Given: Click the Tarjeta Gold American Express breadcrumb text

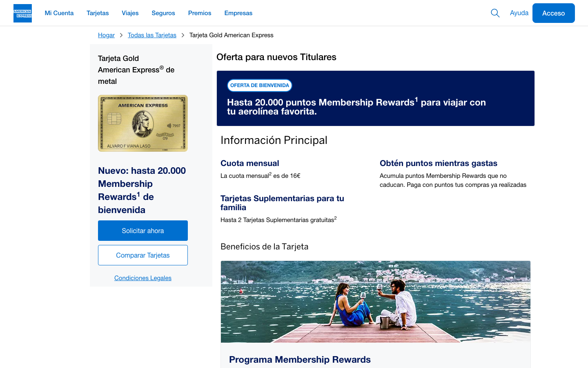Looking at the screenshot, I should pos(232,35).
